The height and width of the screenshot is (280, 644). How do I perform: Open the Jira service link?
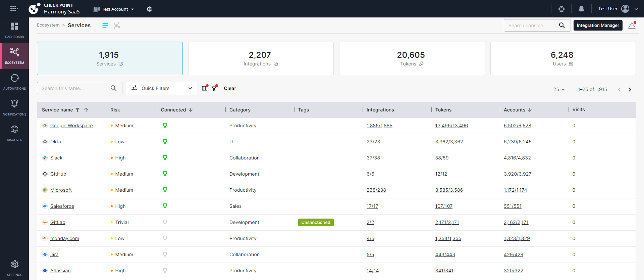pos(54,254)
